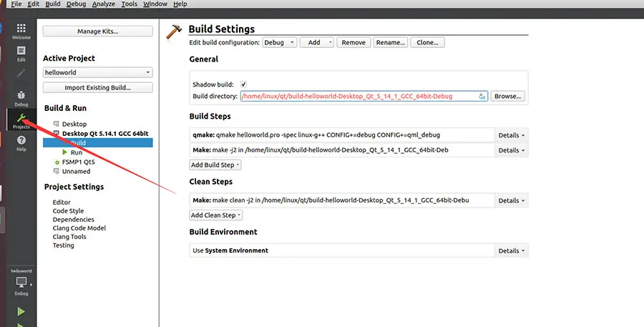Open the File menu

[x=16, y=4]
